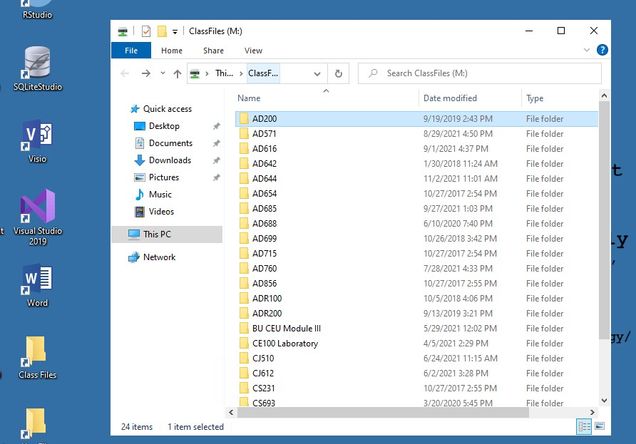Open the Help question mark icon
Image resolution: width=636 pixels, height=444 pixels.
[x=602, y=50]
